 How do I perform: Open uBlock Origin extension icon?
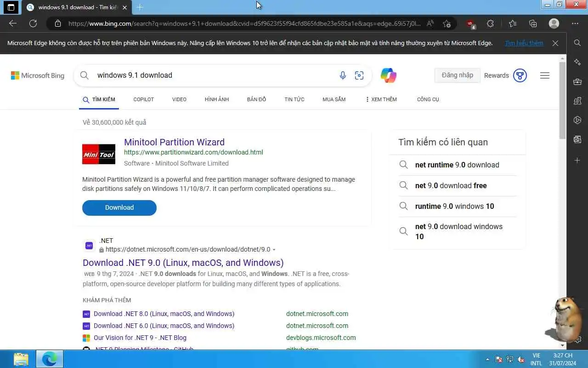[x=470, y=24]
